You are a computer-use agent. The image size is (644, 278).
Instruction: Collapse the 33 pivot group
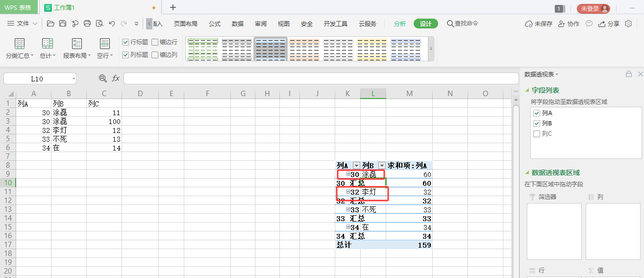tap(348, 210)
